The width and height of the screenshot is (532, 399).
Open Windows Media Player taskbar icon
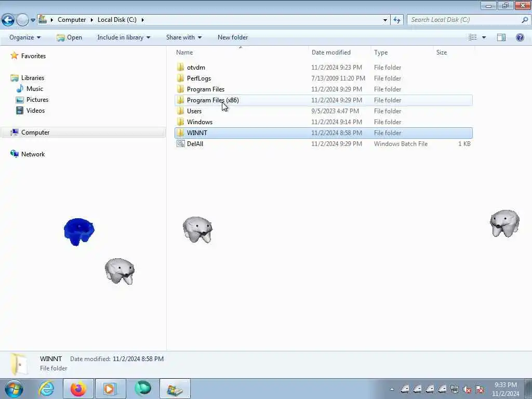110,389
